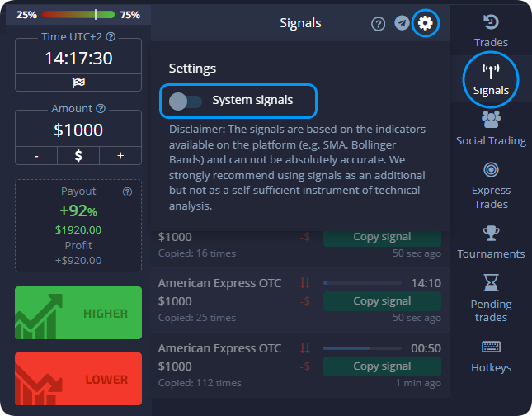Click the 25%-75% sentiment bar

click(x=78, y=15)
